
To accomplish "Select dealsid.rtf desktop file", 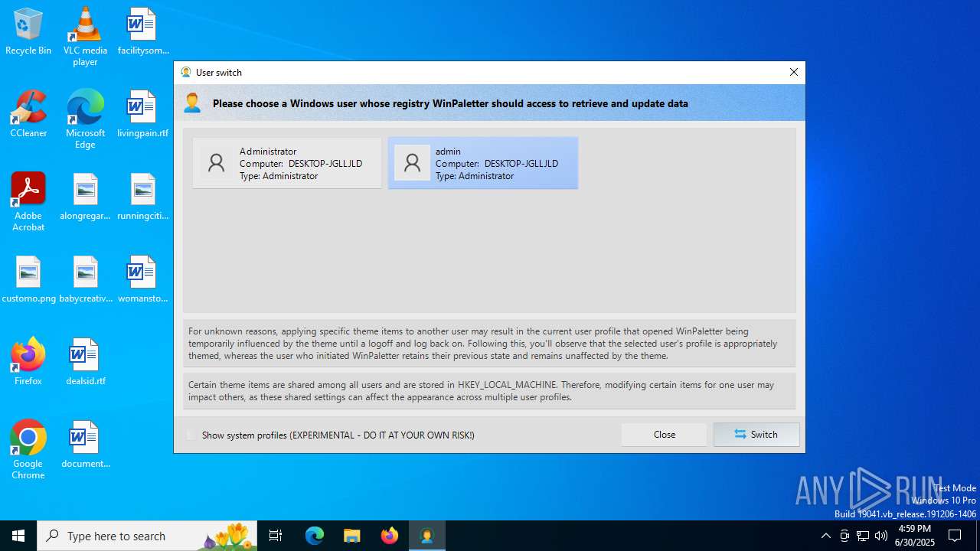I will click(x=85, y=361).
